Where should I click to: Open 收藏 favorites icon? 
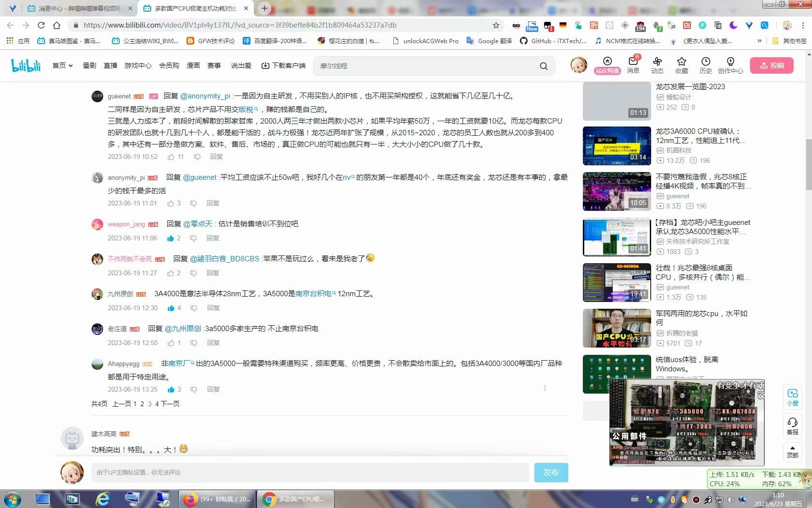[682, 65]
